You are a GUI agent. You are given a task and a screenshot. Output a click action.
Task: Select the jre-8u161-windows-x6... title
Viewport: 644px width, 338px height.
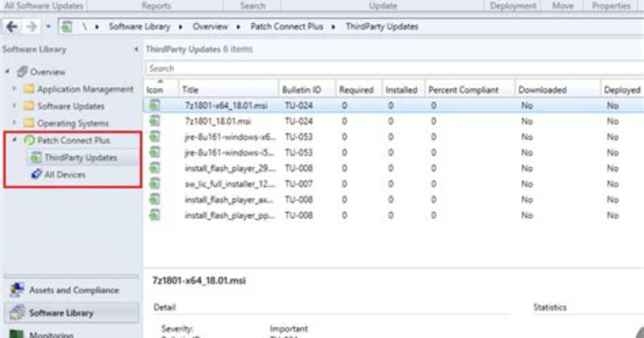tap(230, 137)
